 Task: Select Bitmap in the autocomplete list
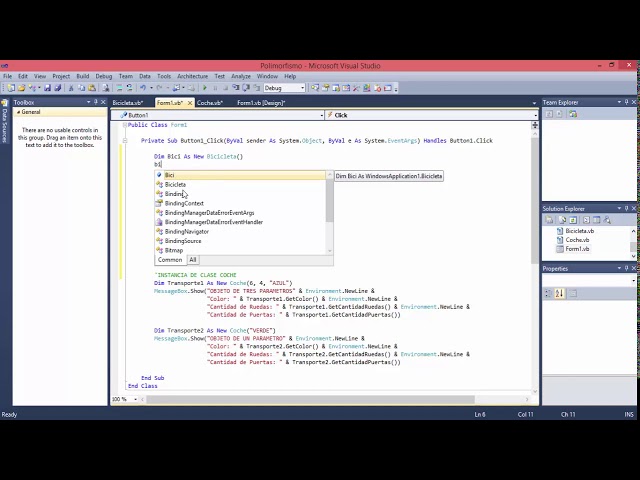tap(241, 250)
